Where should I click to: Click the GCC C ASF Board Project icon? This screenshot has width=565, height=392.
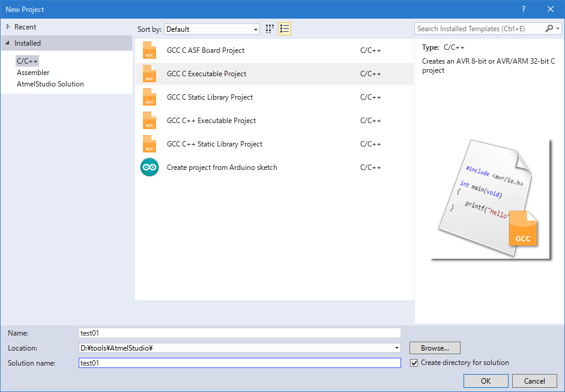click(150, 50)
